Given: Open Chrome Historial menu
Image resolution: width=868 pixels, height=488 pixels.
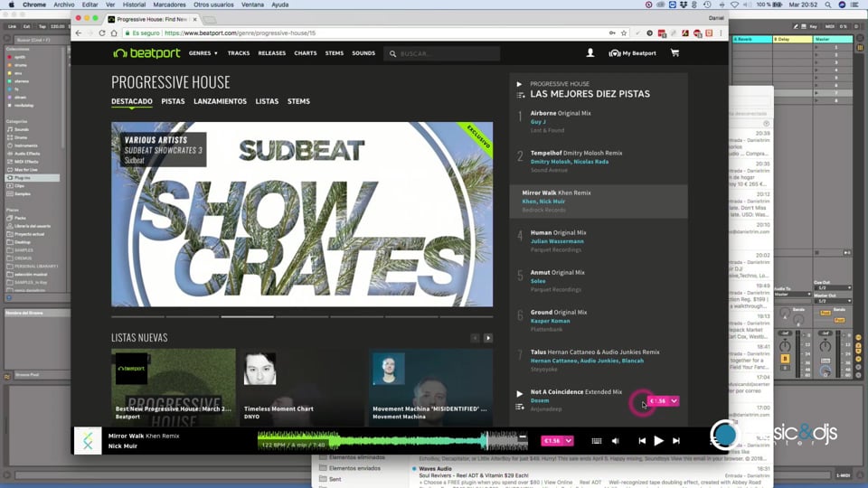Looking at the screenshot, I should click(134, 5).
